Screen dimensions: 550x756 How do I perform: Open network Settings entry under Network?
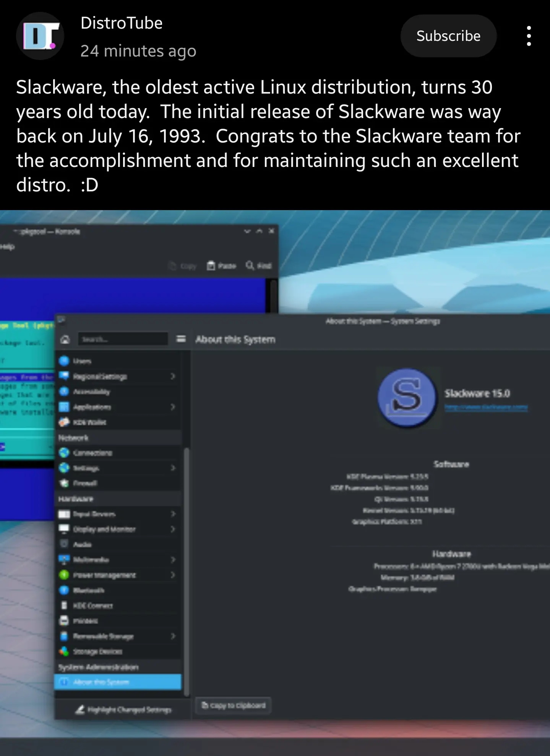(118, 468)
